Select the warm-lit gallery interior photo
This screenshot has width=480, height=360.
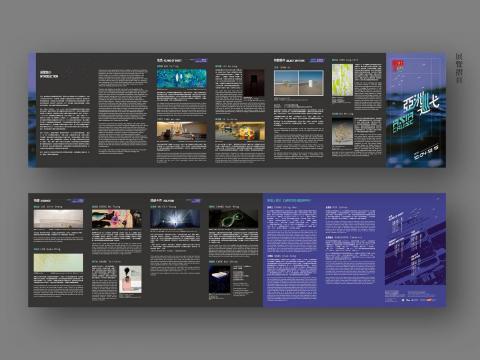click(x=182, y=131)
